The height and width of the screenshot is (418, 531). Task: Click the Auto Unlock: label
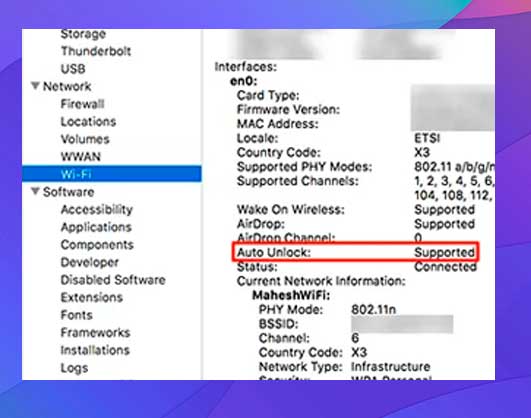pos(274,252)
